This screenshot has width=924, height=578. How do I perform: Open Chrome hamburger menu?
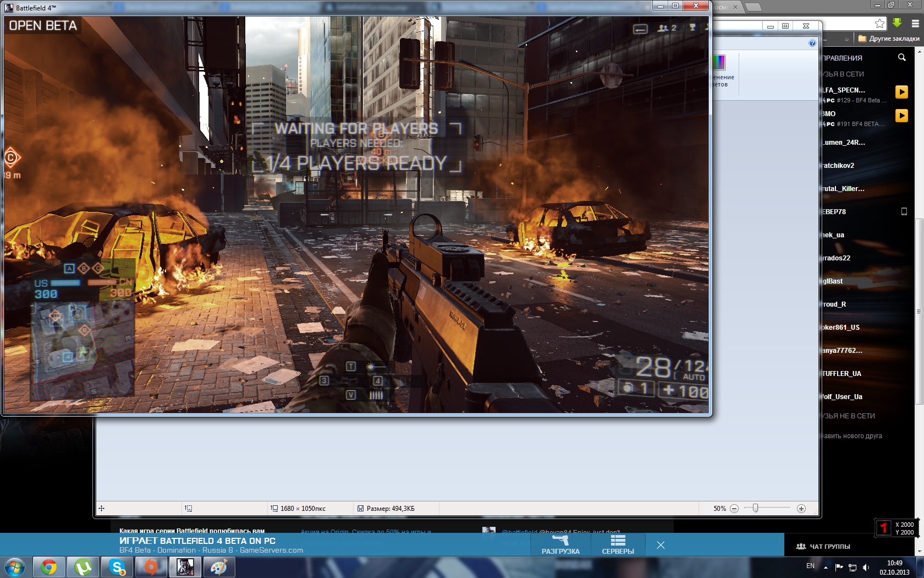click(915, 23)
